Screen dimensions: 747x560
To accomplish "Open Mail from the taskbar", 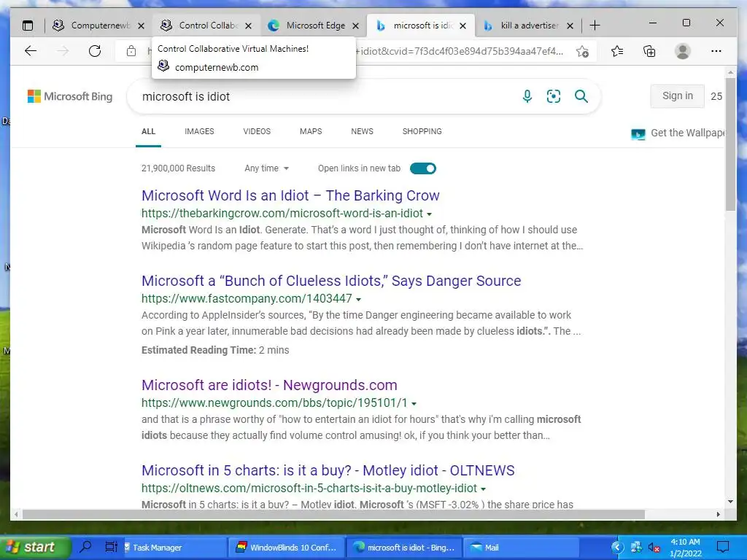I will tap(520, 547).
